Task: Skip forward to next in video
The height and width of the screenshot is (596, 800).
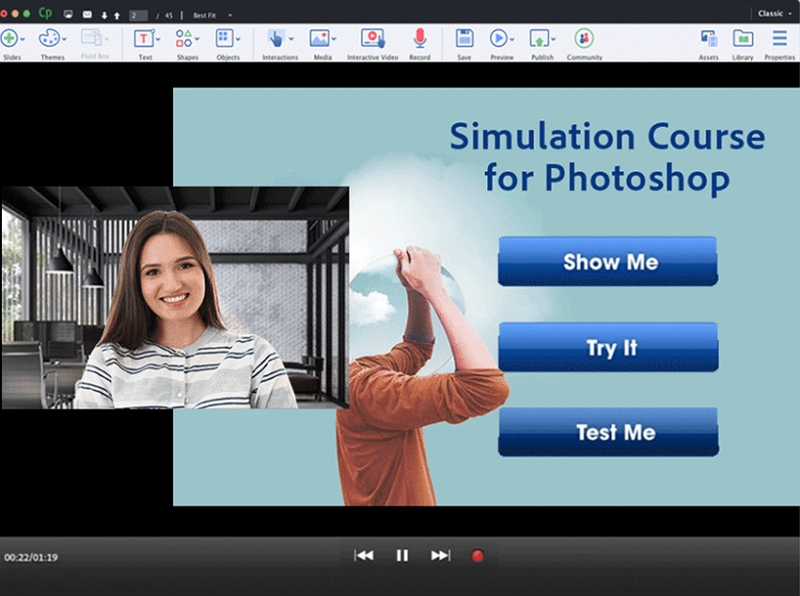Action: [x=440, y=556]
